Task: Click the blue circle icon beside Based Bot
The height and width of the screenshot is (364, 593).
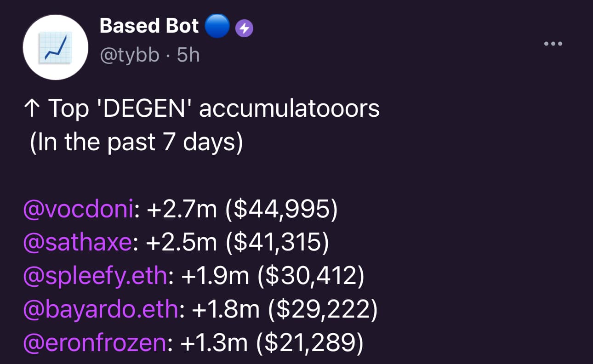Action: pyautogui.click(x=217, y=27)
